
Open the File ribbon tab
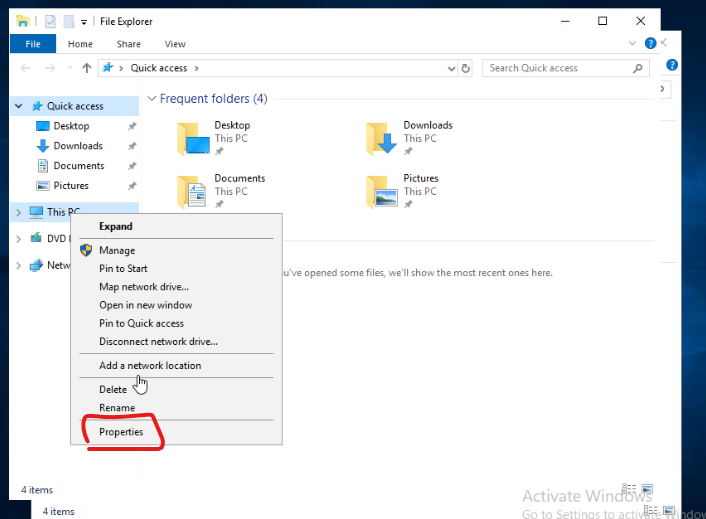point(33,44)
